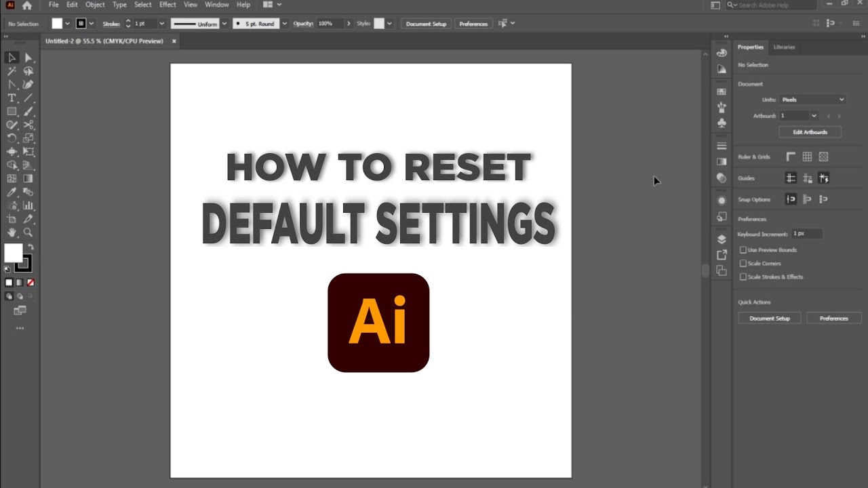Screen dimensions: 868x488
Task: Click the Home icon in the top bar
Action: click(x=27, y=5)
